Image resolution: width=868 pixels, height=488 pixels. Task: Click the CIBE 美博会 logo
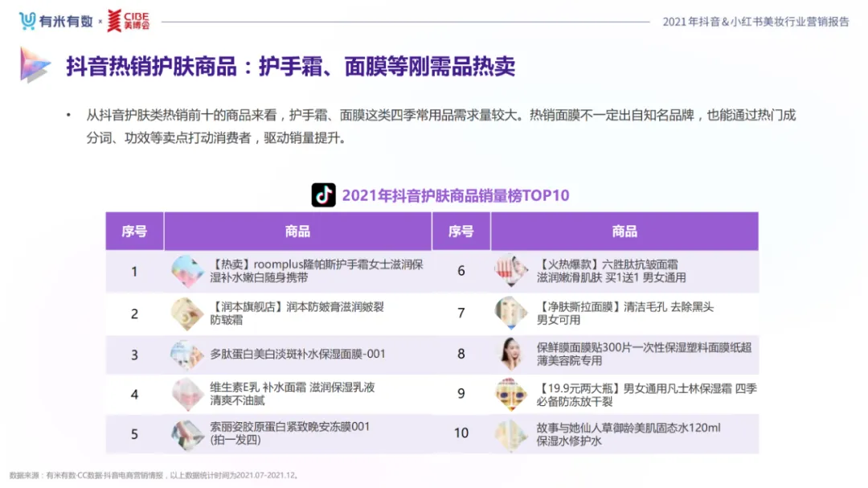(x=128, y=21)
